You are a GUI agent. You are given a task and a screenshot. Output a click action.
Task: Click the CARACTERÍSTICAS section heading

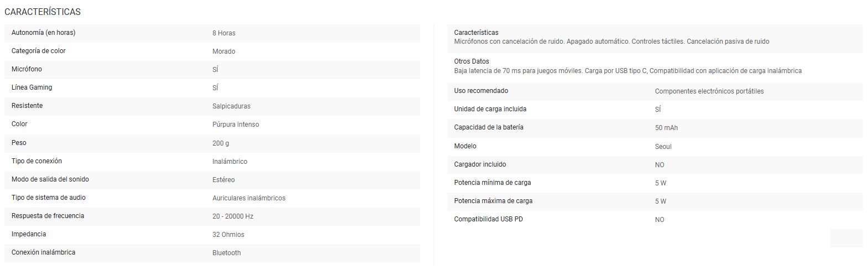point(43,12)
